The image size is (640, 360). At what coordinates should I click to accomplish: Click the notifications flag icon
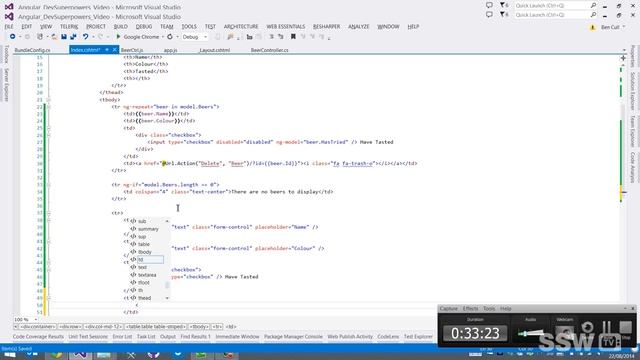click(x=502, y=14)
